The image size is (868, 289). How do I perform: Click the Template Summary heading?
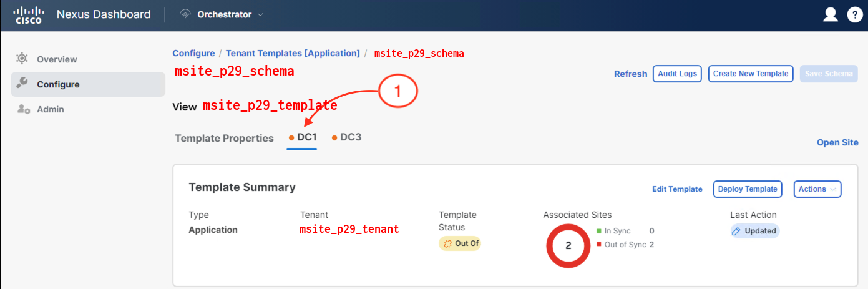242,187
